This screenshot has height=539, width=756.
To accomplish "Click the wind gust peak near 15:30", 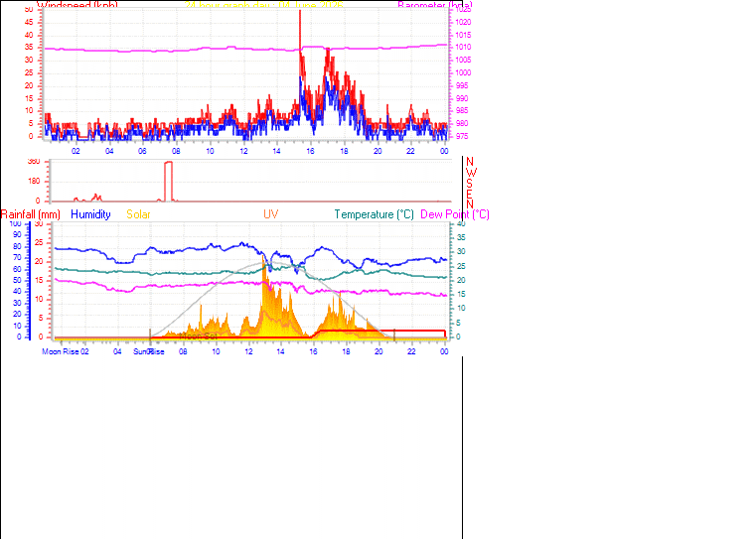I will [x=300, y=12].
